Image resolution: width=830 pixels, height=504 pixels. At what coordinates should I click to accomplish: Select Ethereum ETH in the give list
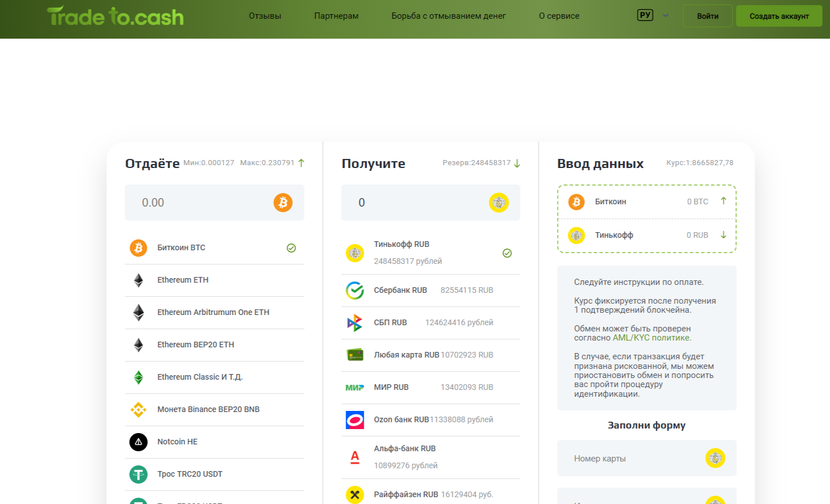coord(215,280)
